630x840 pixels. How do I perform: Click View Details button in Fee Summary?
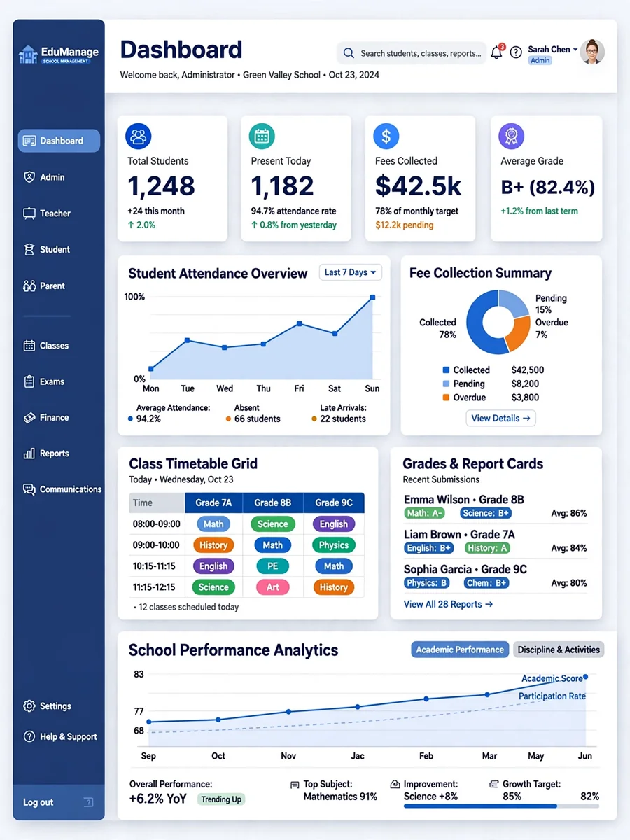(500, 418)
